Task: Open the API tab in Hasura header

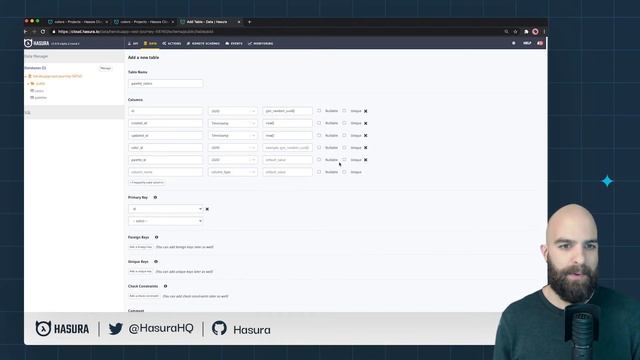Action: pyautogui.click(x=133, y=43)
